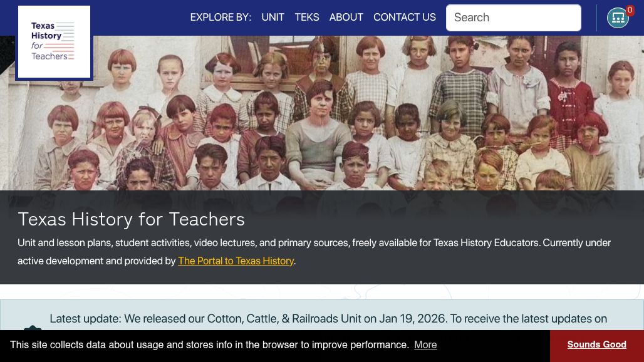Open the More link in cookie notice

coord(425,344)
